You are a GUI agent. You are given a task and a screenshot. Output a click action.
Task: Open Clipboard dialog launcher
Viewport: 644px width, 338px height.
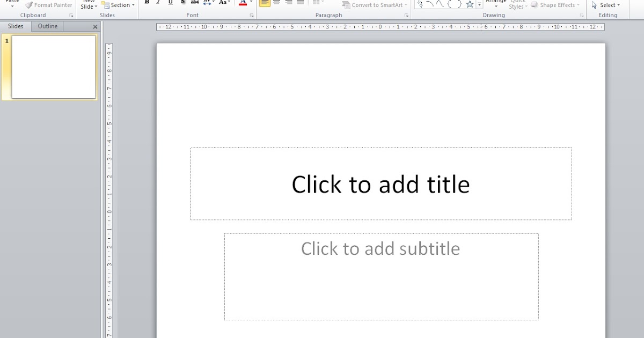tap(71, 16)
